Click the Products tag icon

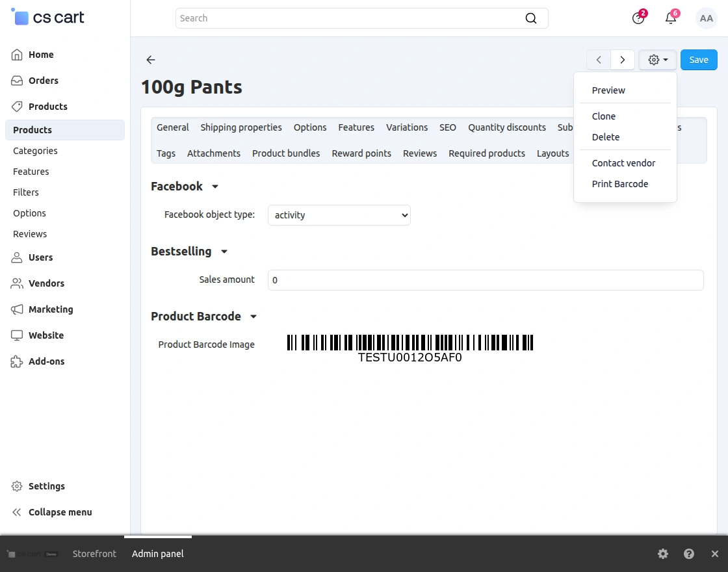click(17, 107)
